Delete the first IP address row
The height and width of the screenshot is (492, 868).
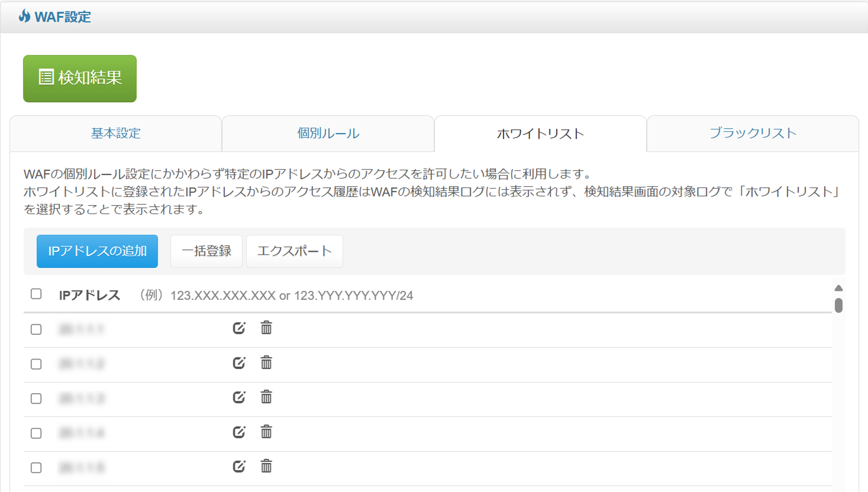(266, 327)
